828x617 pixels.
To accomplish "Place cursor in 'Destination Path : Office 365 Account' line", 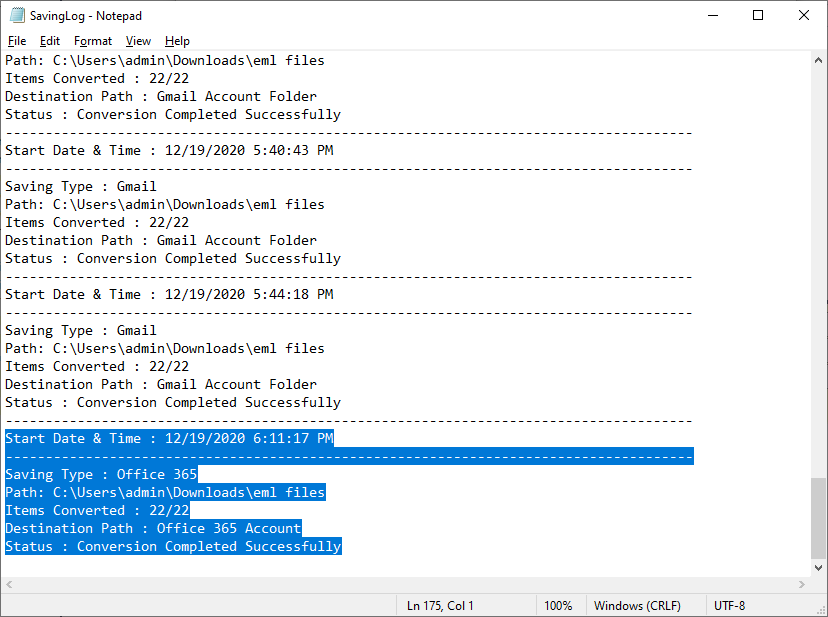I will click(153, 528).
